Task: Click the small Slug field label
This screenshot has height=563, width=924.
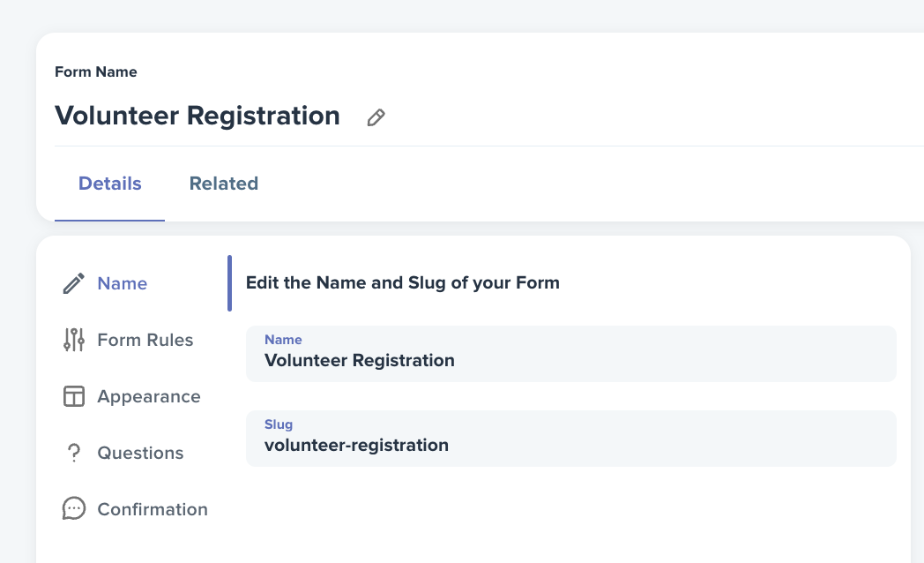Action: tap(278, 424)
